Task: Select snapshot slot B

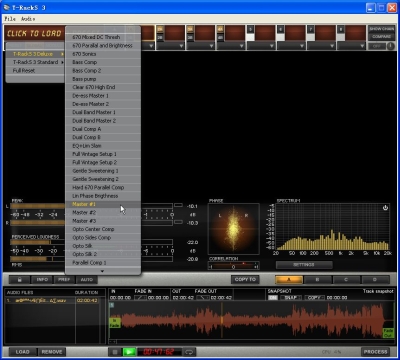Action: pyautogui.click(x=317, y=280)
